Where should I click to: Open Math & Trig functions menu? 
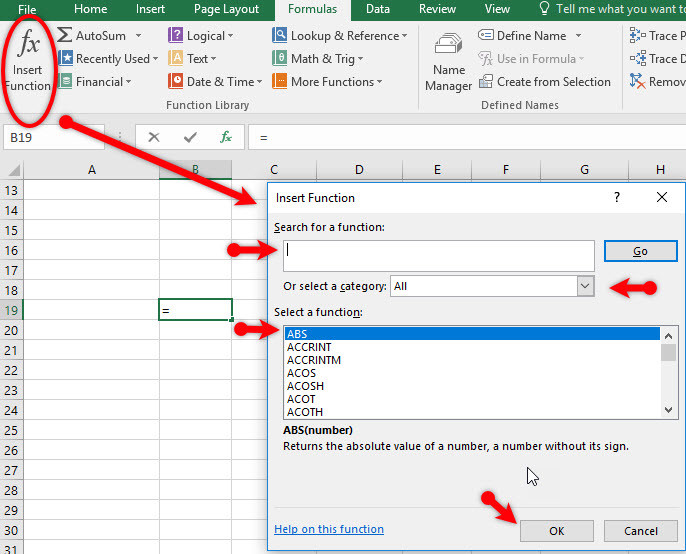[318, 59]
